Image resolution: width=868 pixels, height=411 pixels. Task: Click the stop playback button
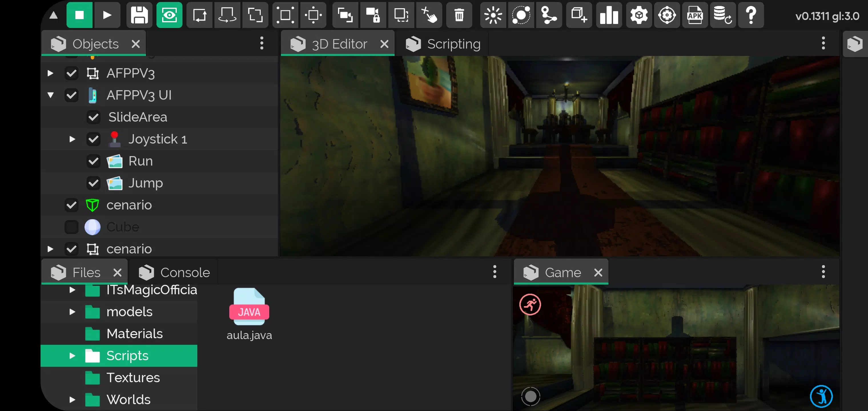pyautogui.click(x=79, y=15)
